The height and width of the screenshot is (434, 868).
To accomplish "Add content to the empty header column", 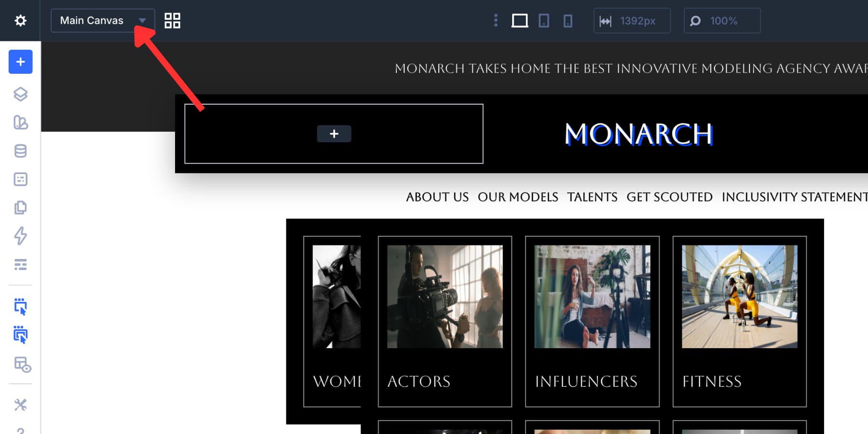I will pyautogui.click(x=334, y=134).
